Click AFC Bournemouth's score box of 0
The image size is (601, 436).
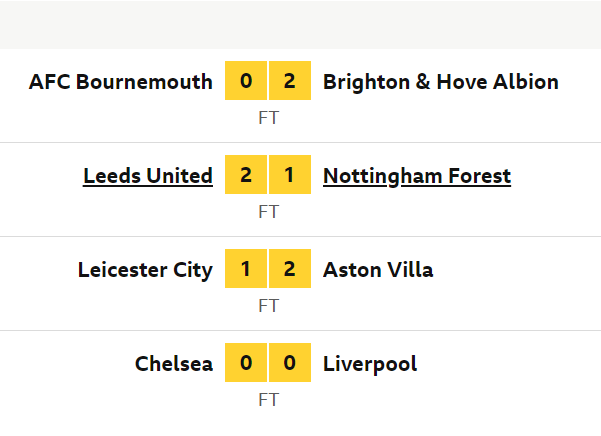246,80
